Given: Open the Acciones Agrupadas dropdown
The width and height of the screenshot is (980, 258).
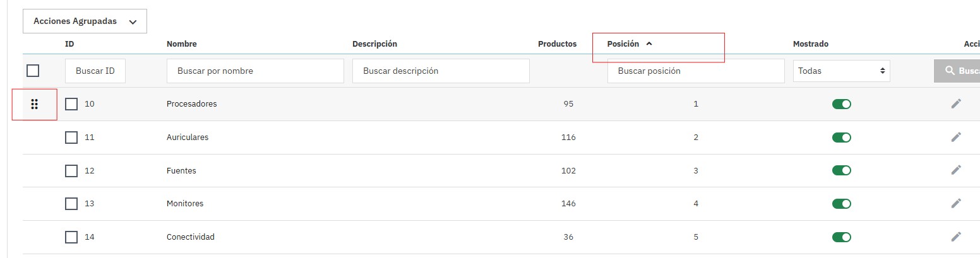Looking at the screenshot, I should click(x=85, y=21).
